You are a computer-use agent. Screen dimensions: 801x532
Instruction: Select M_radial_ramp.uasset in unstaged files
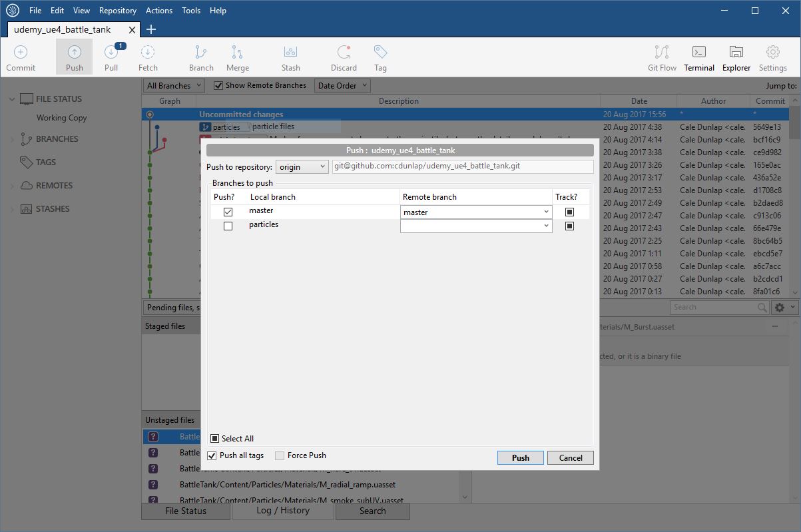tap(288, 485)
